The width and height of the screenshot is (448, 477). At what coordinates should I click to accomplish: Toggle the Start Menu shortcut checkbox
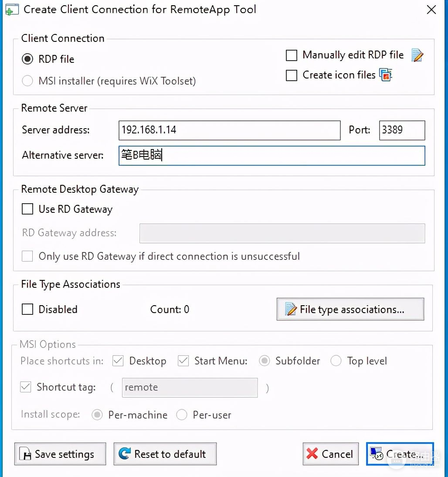183,361
